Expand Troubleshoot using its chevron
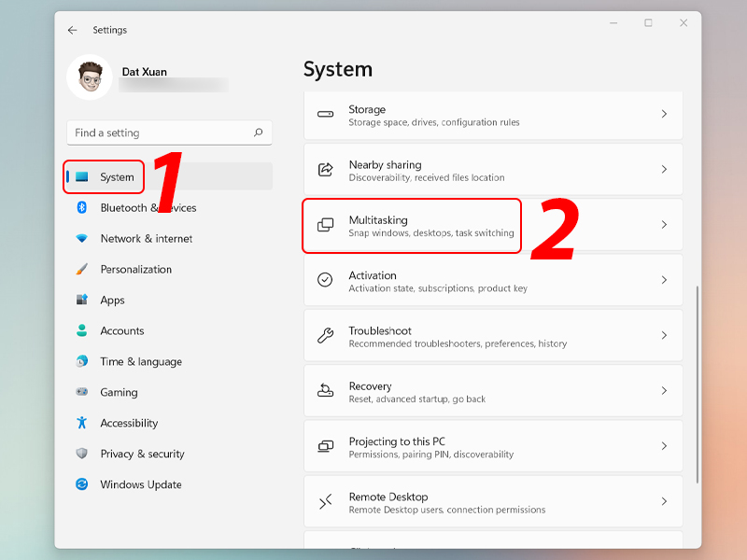 [x=664, y=335]
